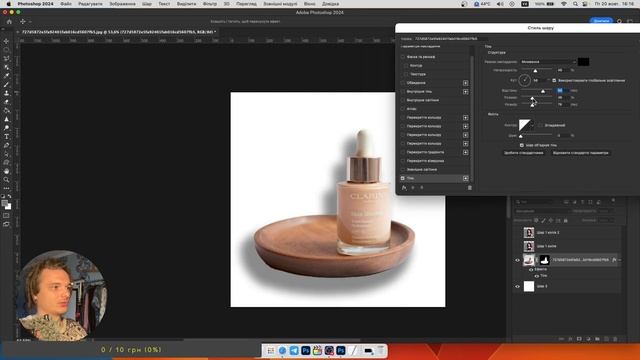Click lock position icon in Layers panel
This screenshot has height=360, width=640.
tap(551, 220)
